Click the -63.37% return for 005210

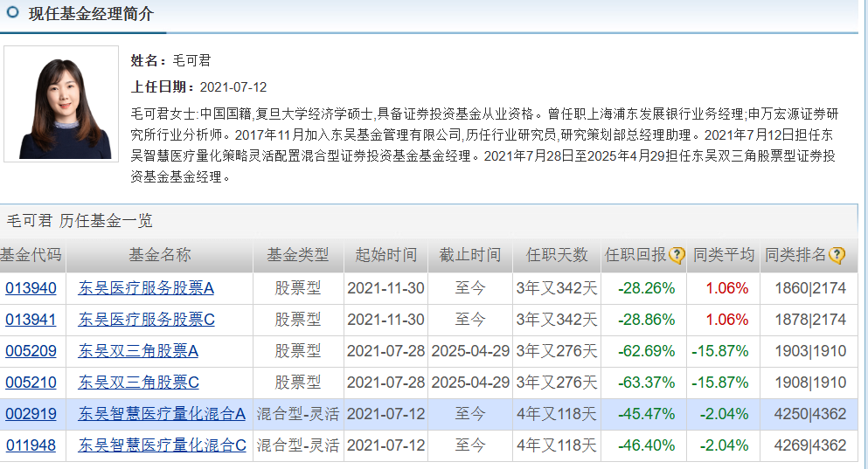[x=647, y=383]
